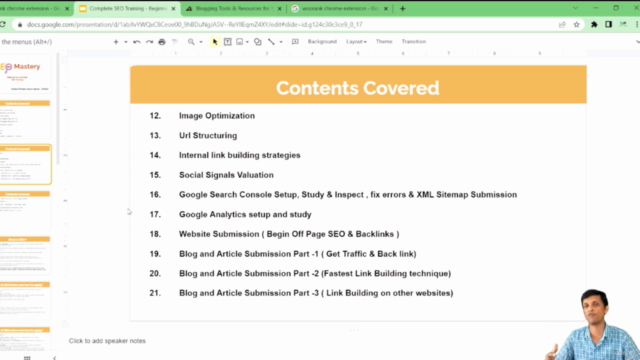Select the What's SEO slide thumbnail
The width and height of the screenshot is (640, 360).
(25, 255)
